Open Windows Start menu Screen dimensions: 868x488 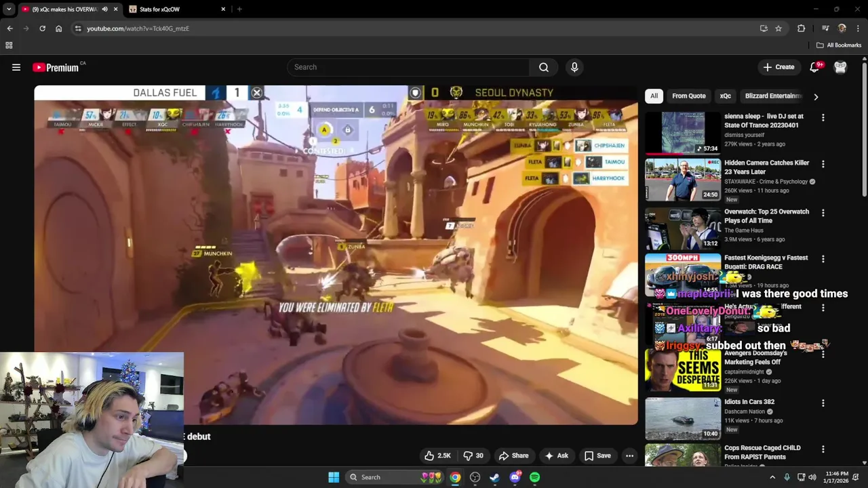tap(334, 477)
